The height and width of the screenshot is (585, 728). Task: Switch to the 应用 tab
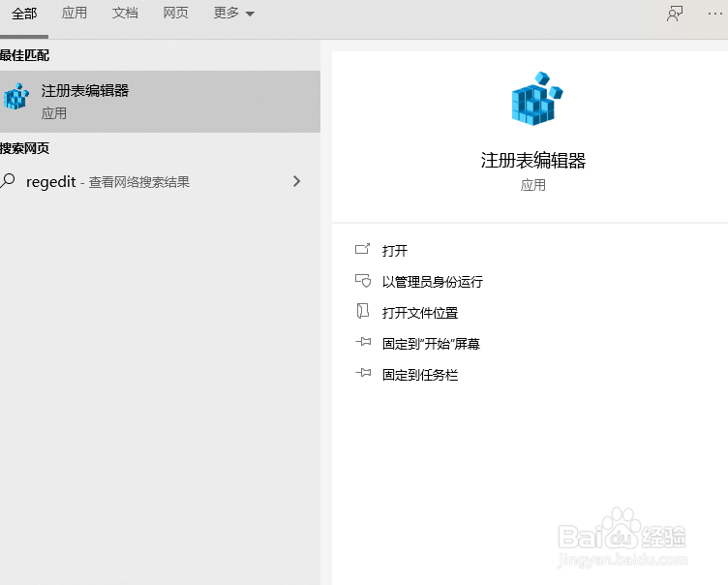click(75, 13)
